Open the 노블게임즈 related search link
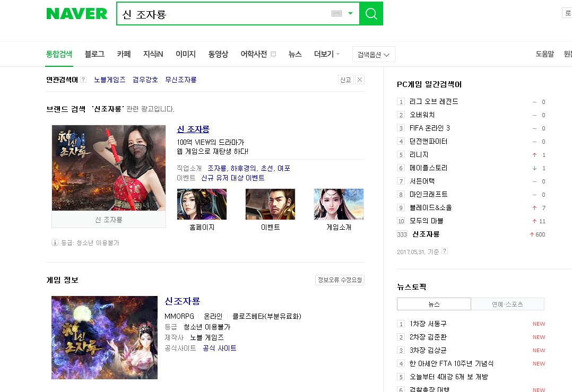The image size is (572, 392). 110,80
